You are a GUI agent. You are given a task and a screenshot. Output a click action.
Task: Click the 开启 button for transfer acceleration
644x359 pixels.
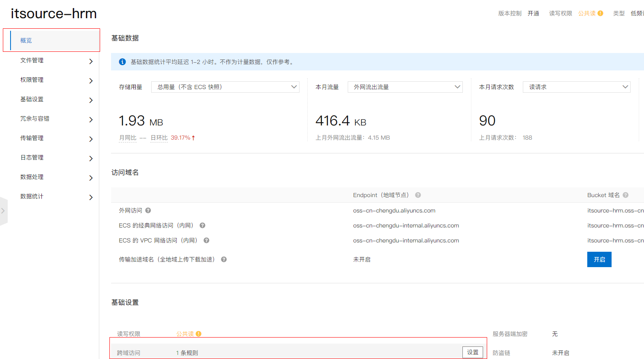pos(599,259)
